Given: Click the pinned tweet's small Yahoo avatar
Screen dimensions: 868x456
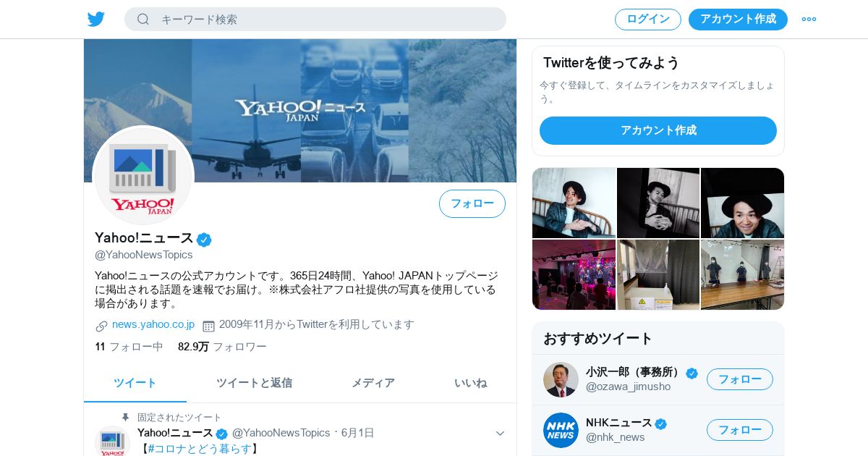Looking at the screenshot, I should tap(112, 442).
